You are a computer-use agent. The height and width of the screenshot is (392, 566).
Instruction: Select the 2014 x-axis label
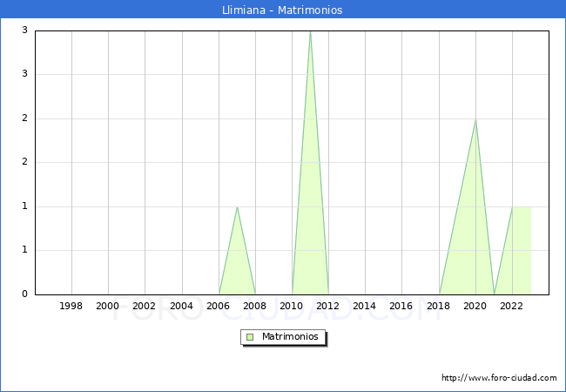365,306
